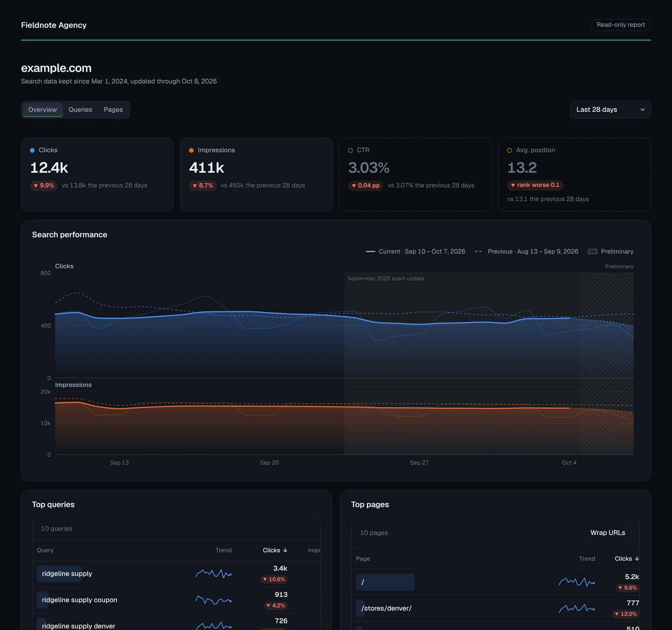Viewport: 672px width, 630px height.
Task: Switch to the Overview tab
Action: [x=42, y=110]
